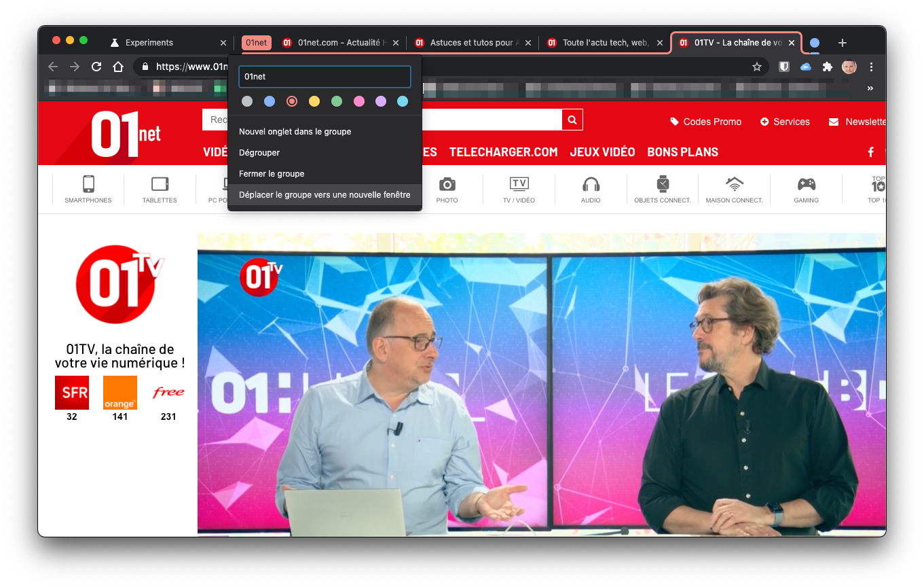Click the Free channel 231 logo
The height and width of the screenshot is (587, 924).
click(168, 393)
